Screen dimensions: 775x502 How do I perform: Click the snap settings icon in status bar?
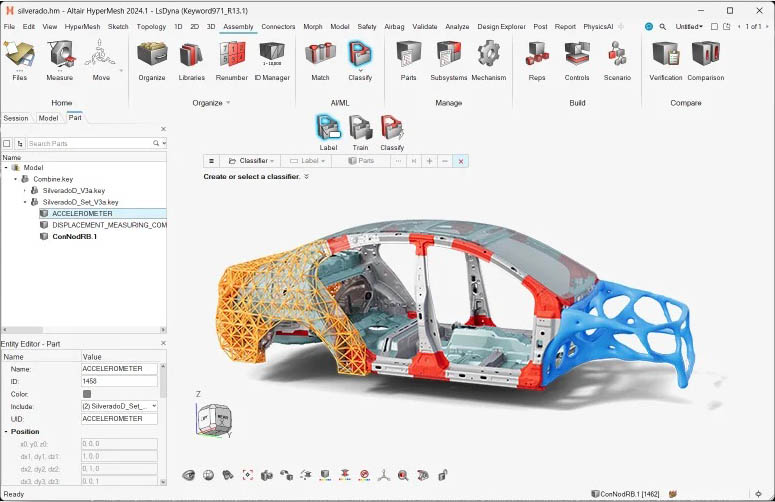pos(758,494)
